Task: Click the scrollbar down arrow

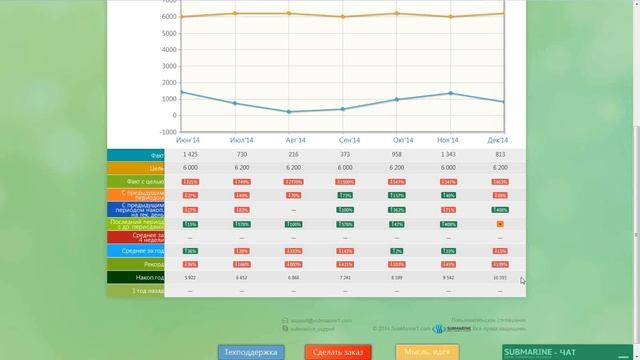Action: pos(636,356)
